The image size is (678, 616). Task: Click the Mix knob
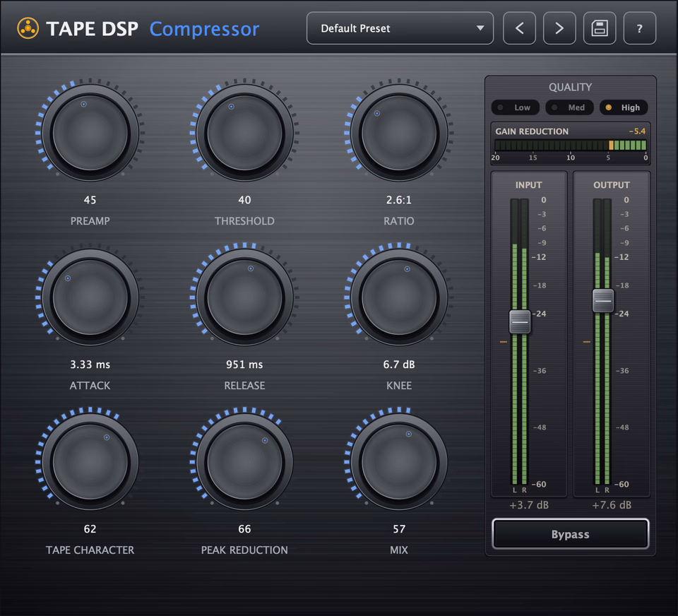[x=398, y=461]
